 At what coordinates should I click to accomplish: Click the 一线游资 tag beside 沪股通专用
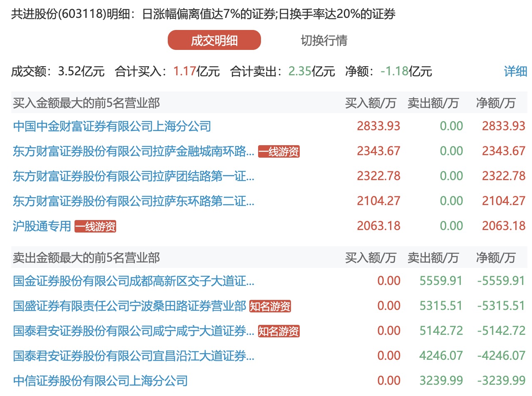pos(95,226)
